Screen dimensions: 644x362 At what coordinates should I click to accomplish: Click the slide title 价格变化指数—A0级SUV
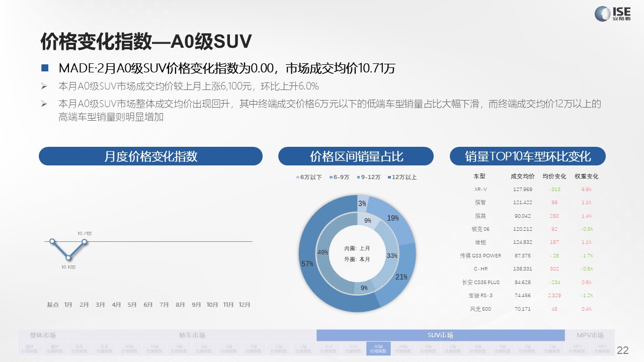tap(146, 42)
